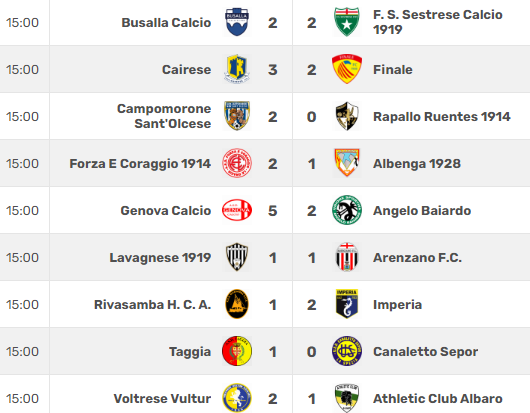Open the Athletic Club Albaro link
This screenshot has height=413, width=530.
pos(438,399)
